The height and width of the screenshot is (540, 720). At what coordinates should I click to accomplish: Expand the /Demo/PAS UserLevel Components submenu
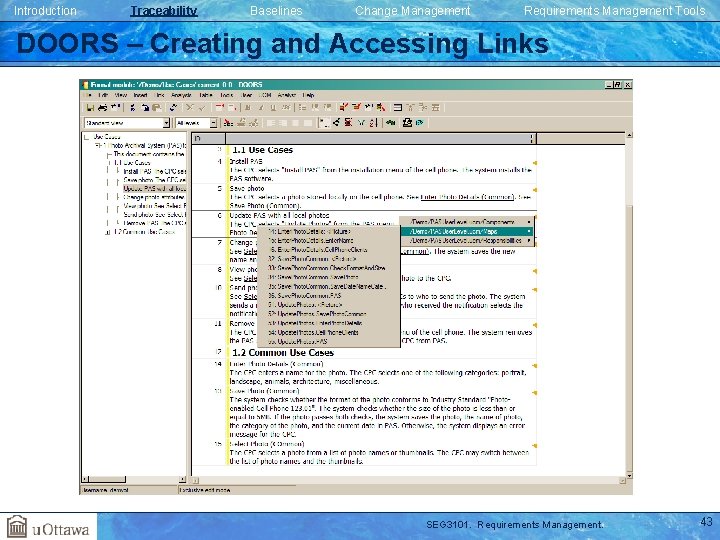pos(467,222)
